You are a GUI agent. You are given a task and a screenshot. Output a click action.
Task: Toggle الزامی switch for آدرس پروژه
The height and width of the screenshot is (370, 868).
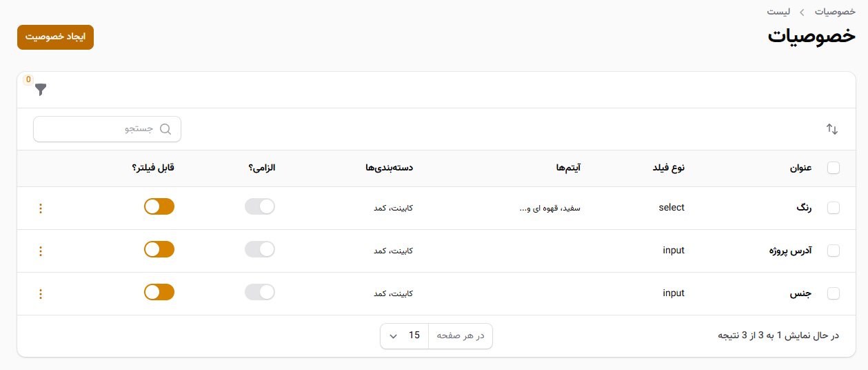pos(260,249)
